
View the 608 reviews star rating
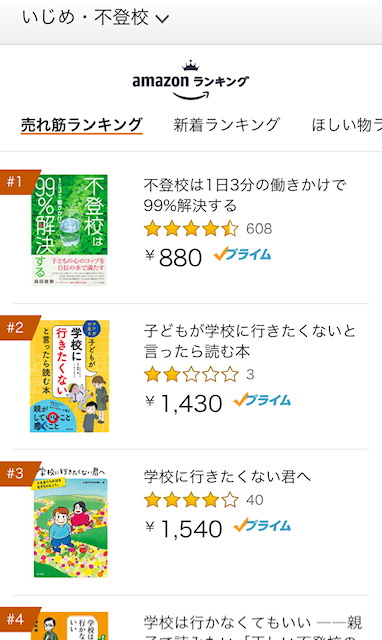tap(208, 229)
